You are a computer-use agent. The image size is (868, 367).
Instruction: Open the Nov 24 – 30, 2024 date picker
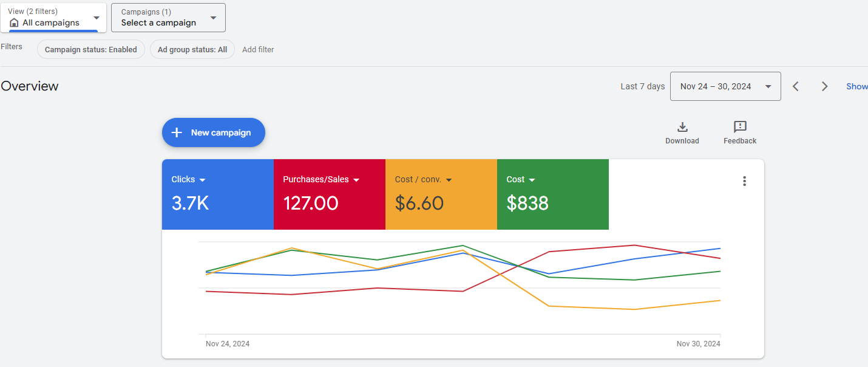[x=725, y=86]
